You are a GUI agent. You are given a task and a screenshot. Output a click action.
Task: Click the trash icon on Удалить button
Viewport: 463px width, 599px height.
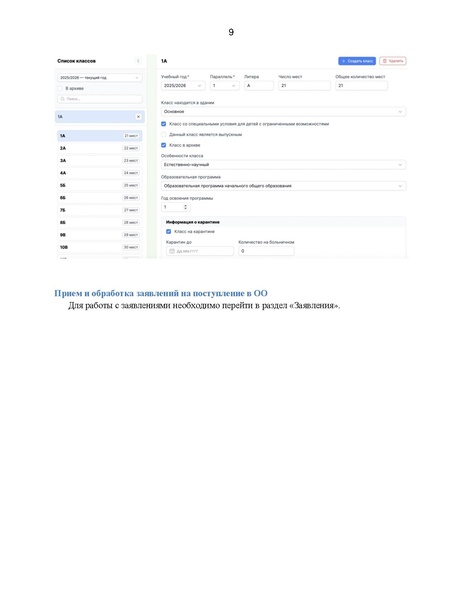(x=385, y=61)
